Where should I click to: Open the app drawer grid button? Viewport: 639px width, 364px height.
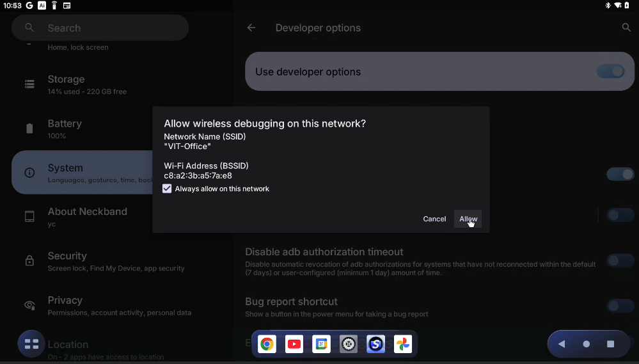pos(31,344)
